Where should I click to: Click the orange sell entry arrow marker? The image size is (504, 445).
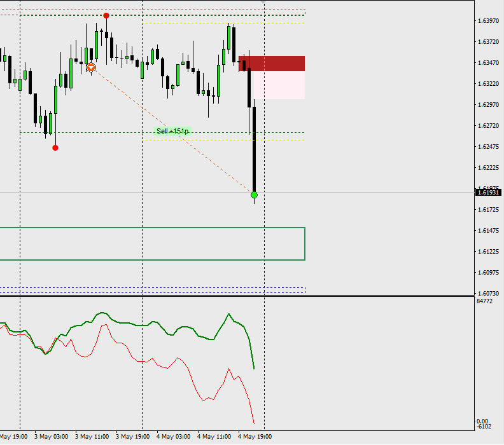(91, 67)
